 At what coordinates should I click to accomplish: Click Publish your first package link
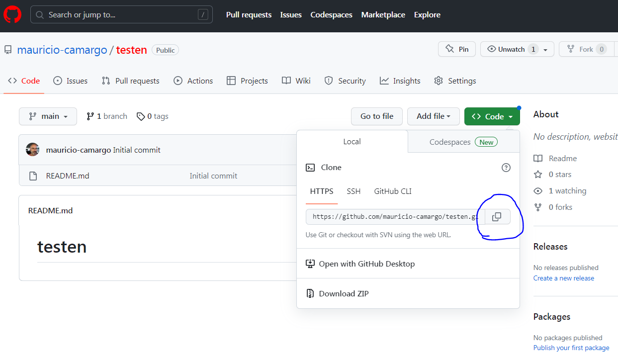tap(571, 348)
